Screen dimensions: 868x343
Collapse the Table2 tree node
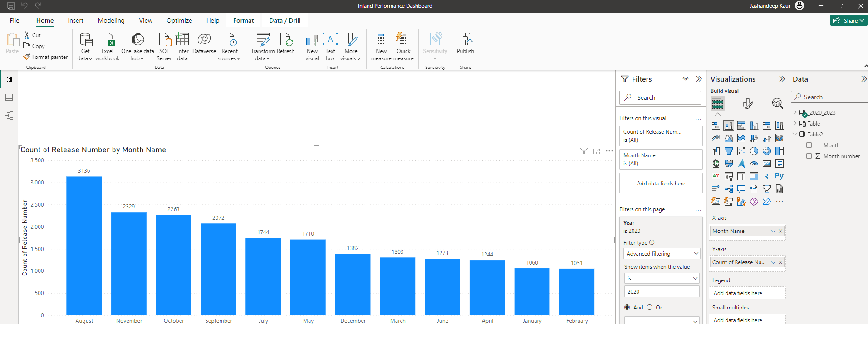click(x=795, y=135)
